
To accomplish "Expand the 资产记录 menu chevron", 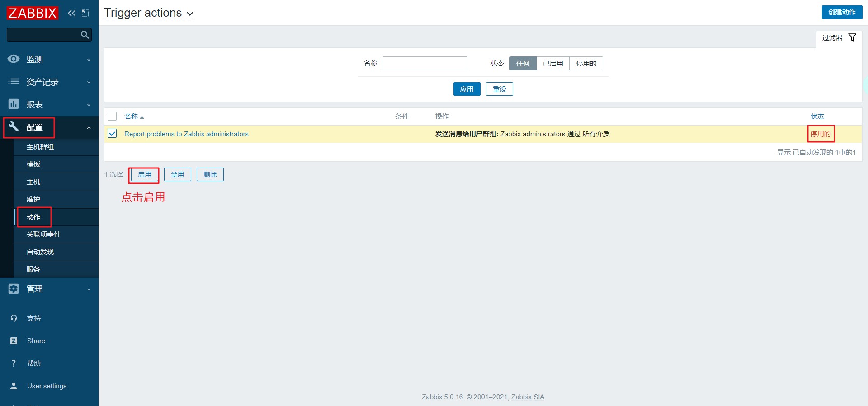I will [89, 82].
